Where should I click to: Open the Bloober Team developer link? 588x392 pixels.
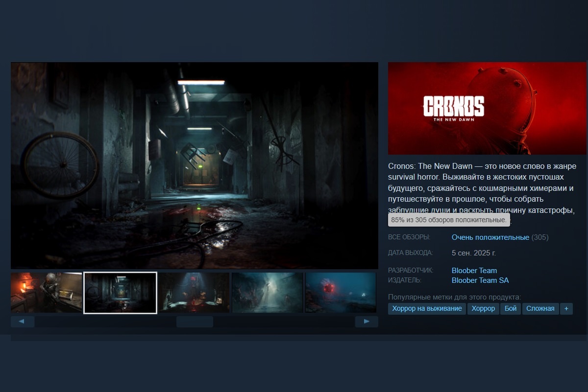(474, 270)
